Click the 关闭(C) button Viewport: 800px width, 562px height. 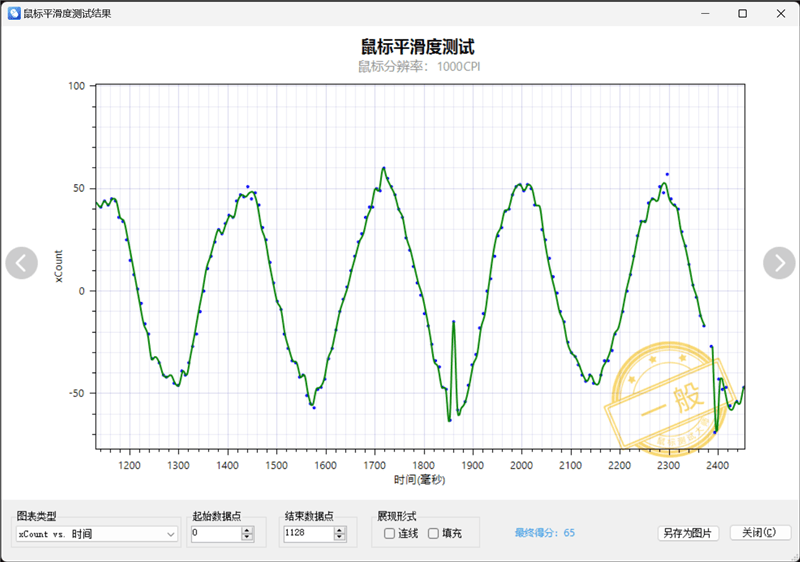(x=759, y=533)
